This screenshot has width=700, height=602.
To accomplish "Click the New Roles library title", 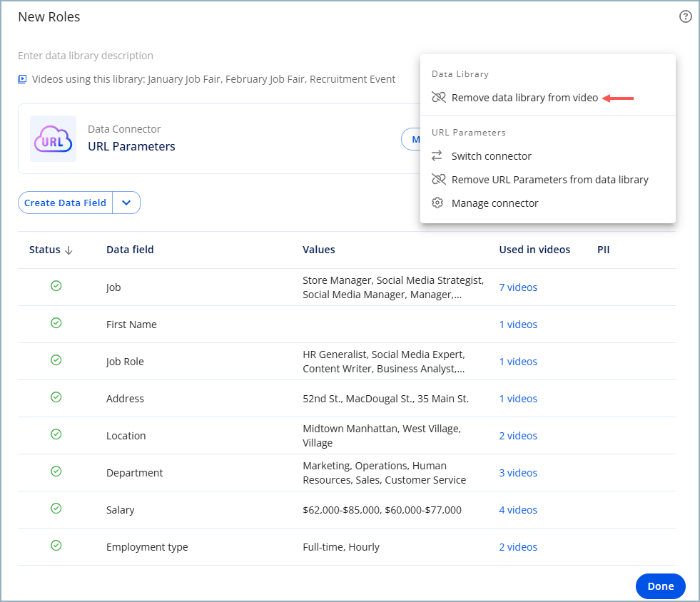I will click(49, 17).
